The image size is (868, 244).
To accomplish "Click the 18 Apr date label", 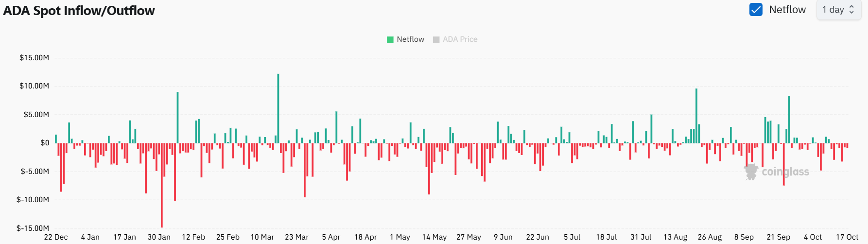I will tap(365, 237).
